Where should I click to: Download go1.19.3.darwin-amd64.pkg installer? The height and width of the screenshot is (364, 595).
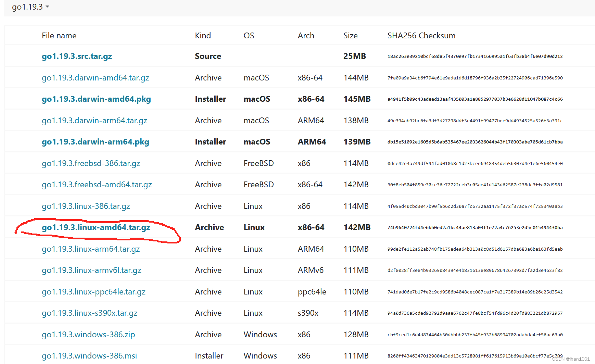(96, 99)
